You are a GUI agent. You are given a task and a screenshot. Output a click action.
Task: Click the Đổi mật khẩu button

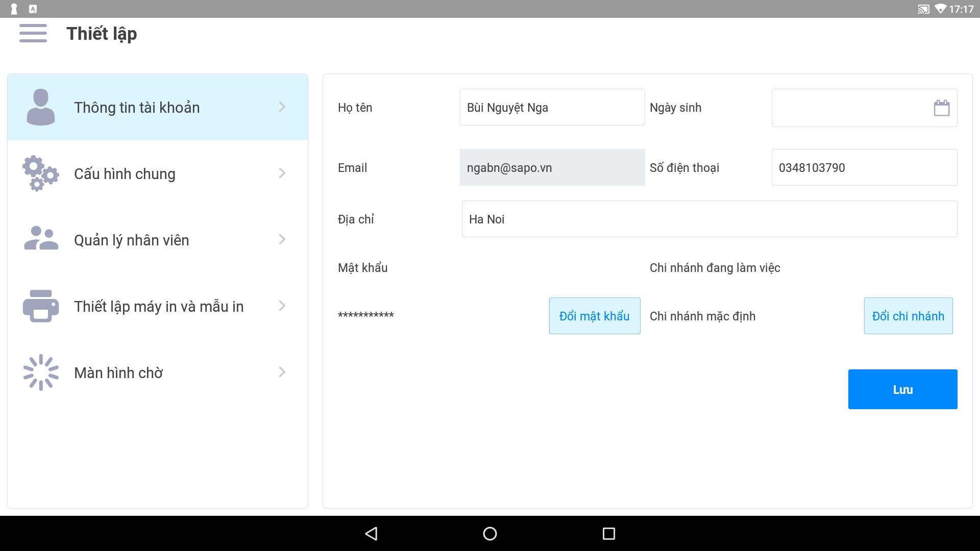point(595,316)
